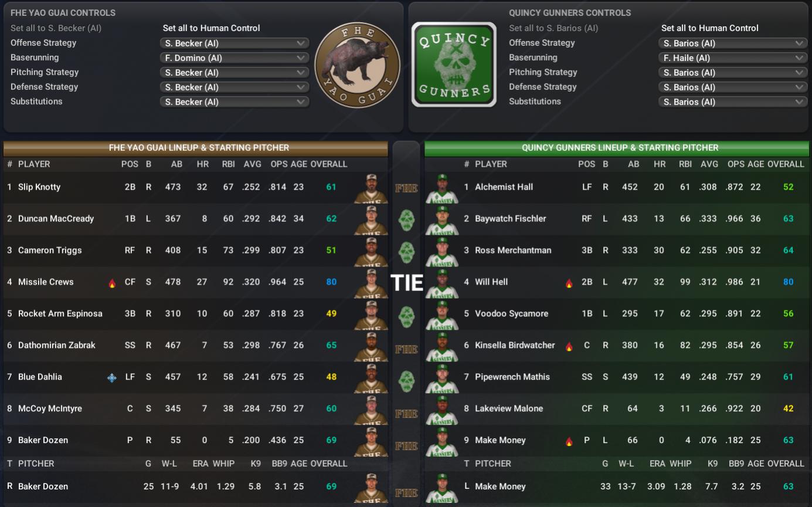
Task: Expand FHE Baserunning F. Domino dropdown
Action: [x=235, y=58]
